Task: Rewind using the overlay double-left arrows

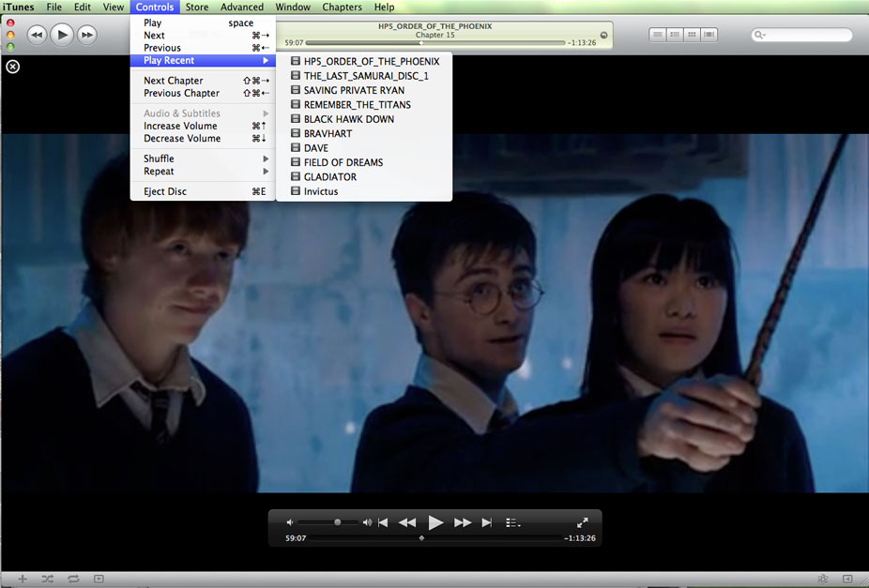Action: (x=407, y=522)
